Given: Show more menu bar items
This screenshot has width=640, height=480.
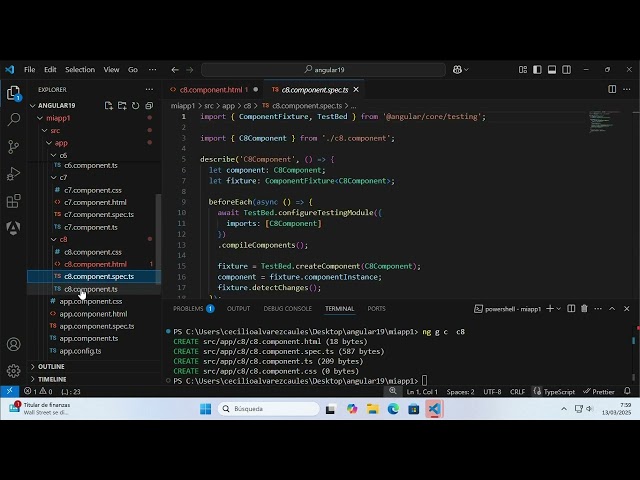Looking at the screenshot, I should tap(152, 70).
